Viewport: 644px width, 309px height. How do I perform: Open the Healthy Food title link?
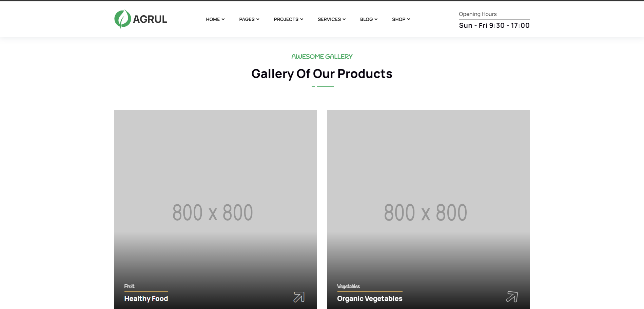146,298
